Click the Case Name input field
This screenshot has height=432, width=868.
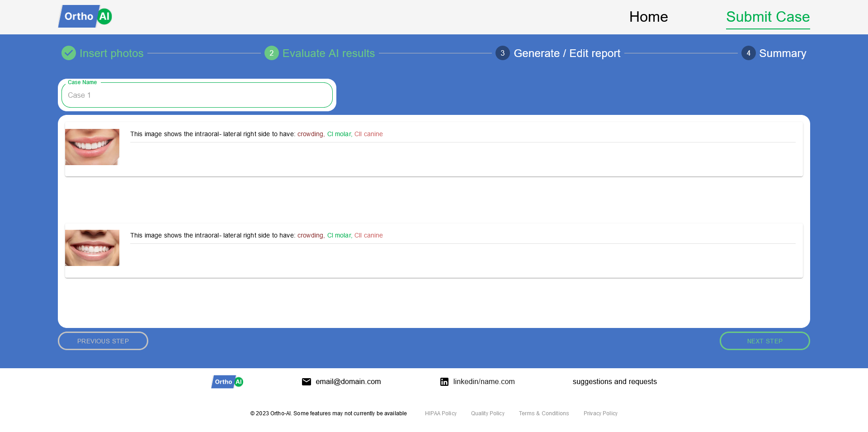pos(197,95)
